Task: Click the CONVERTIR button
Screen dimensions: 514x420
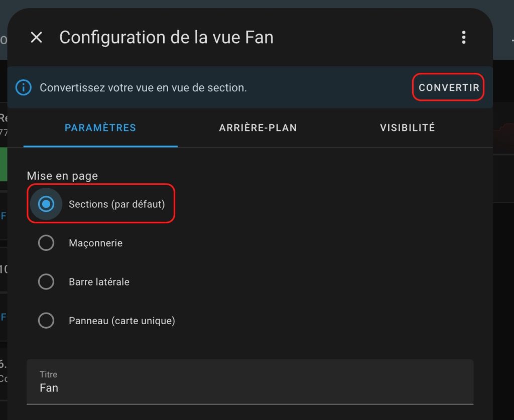Action: coord(448,87)
